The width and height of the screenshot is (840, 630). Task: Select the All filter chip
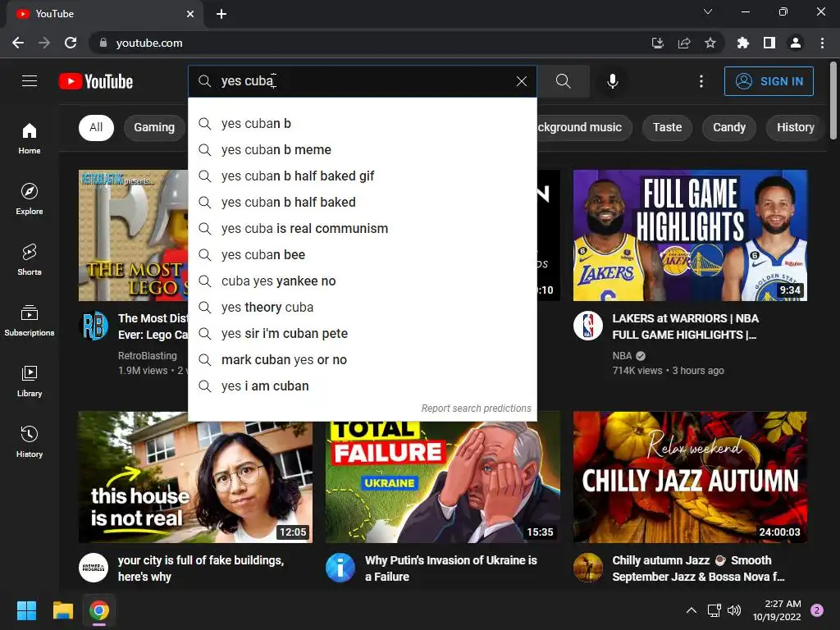(96, 127)
